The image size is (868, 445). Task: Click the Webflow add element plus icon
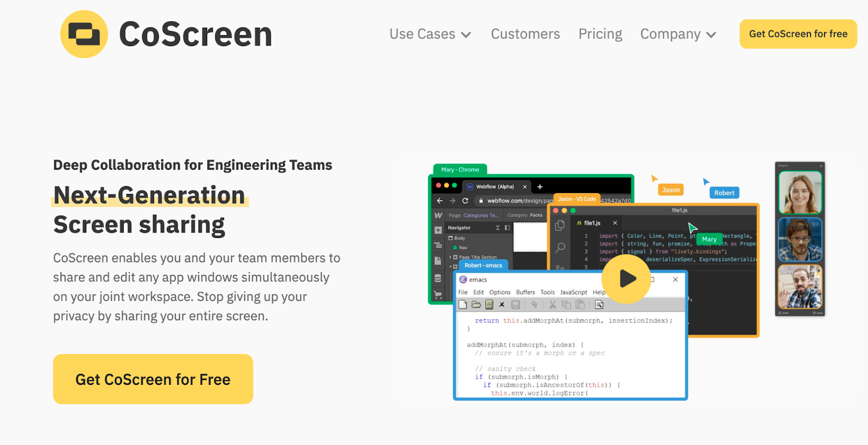(438, 230)
